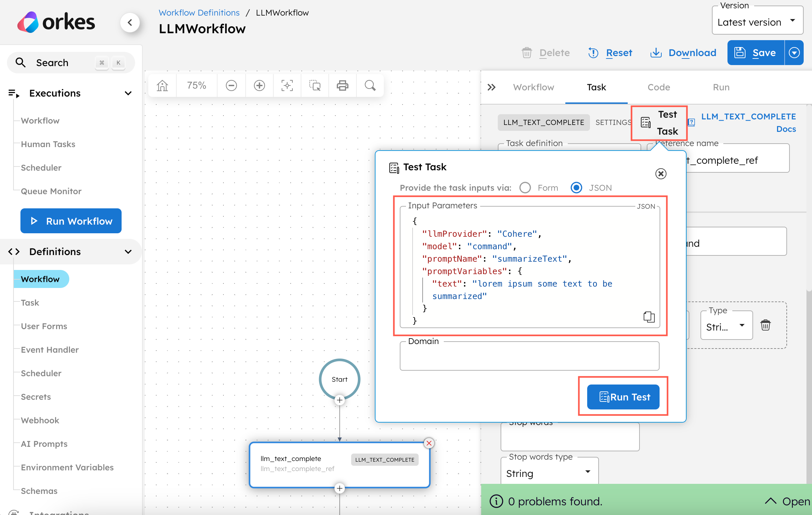Click the print icon in canvas toolbar
The width and height of the screenshot is (812, 515).
point(343,85)
